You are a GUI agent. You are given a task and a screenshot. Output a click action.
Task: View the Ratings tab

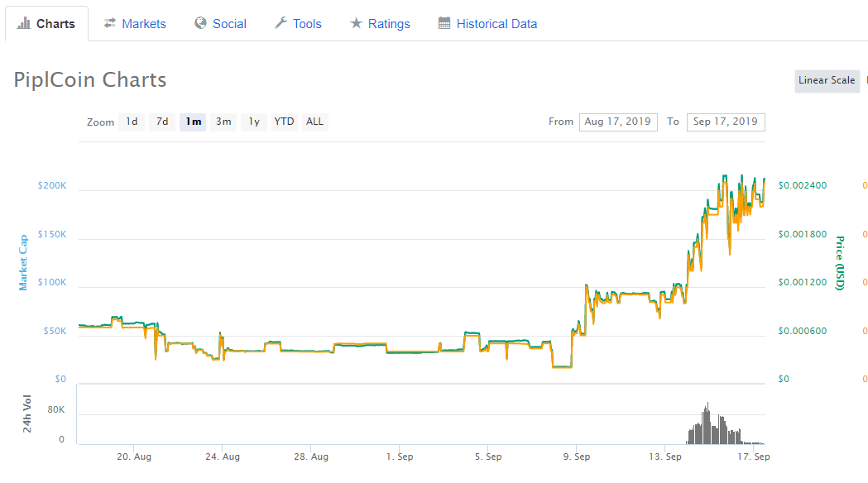pos(380,24)
